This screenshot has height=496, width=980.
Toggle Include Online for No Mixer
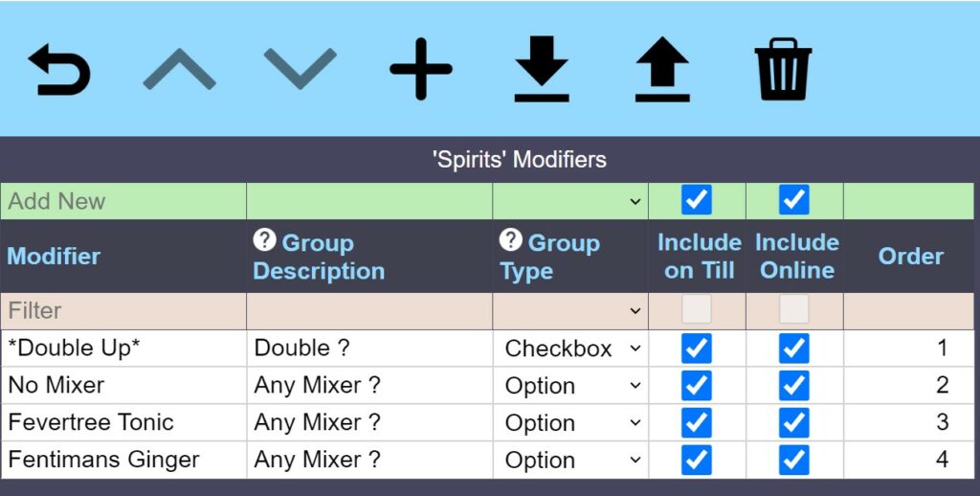pyautogui.click(x=794, y=386)
